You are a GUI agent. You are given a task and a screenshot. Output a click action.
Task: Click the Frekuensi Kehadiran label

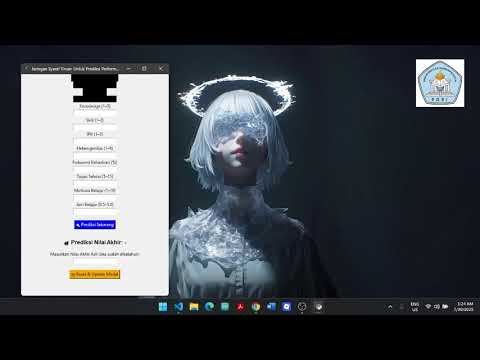click(95, 162)
